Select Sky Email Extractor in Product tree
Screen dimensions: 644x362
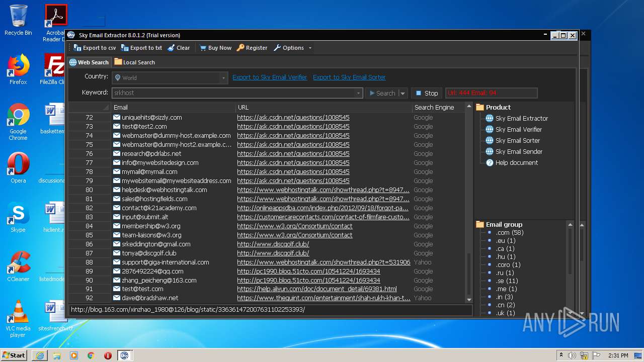click(521, 118)
